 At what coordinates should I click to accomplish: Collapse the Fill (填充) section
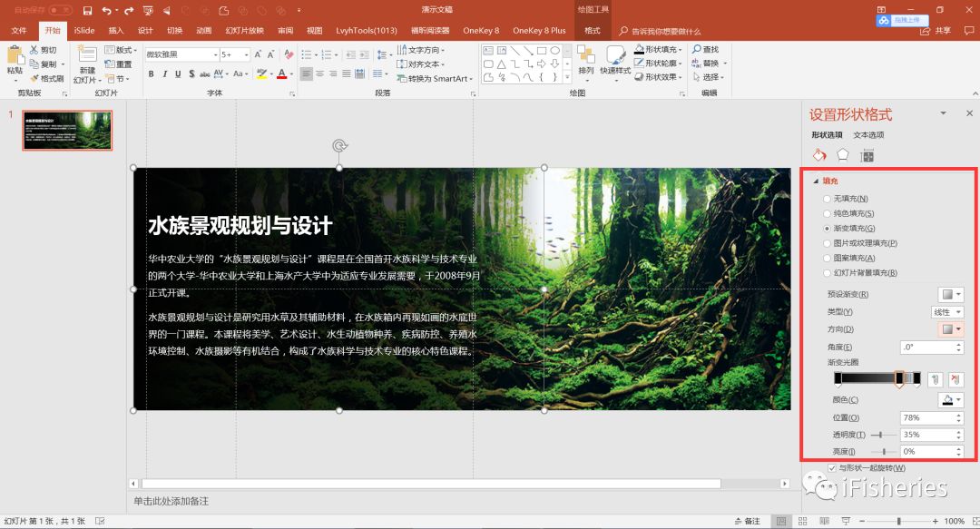tap(816, 181)
